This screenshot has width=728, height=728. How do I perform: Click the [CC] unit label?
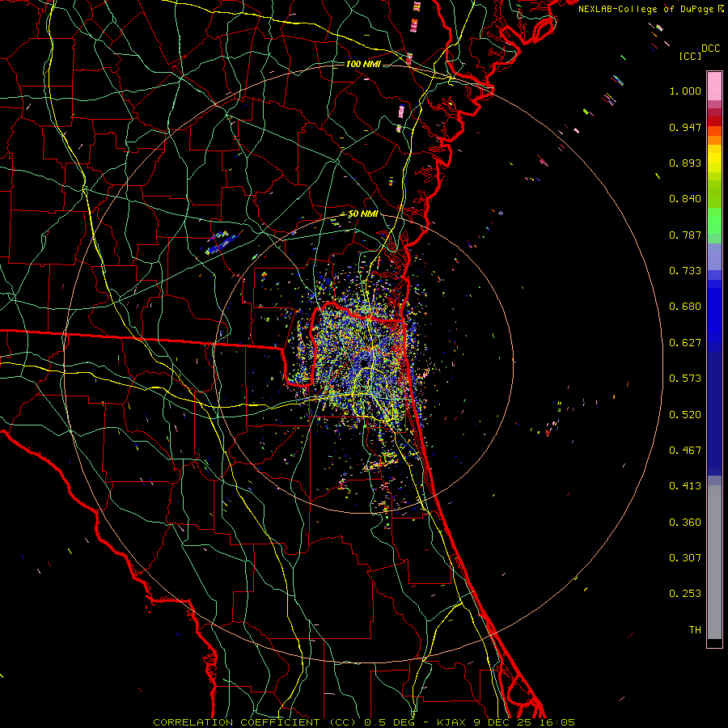(x=690, y=56)
